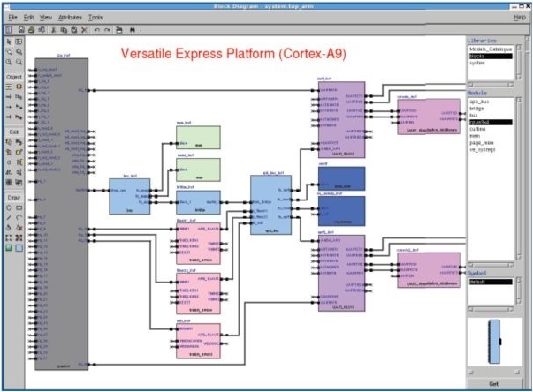
Task: Click the Undo arrow toolbar icon
Action: click(x=97, y=30)
